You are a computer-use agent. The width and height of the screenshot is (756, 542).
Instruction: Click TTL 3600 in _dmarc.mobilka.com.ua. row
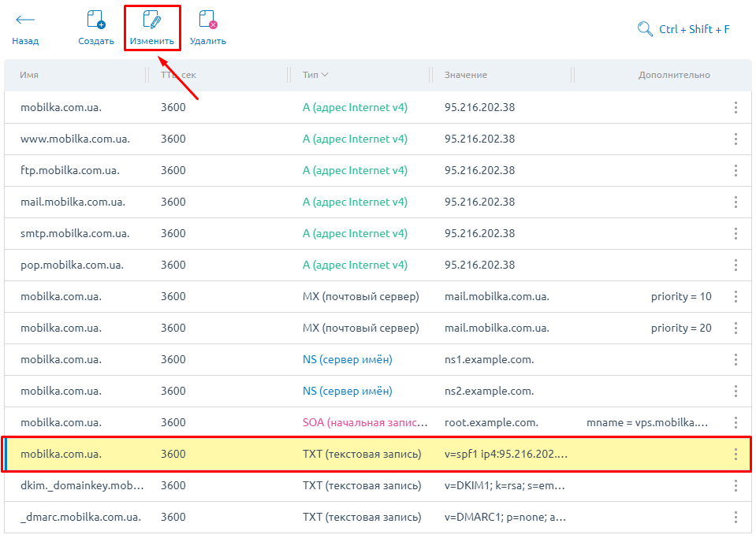coord(173,518)
